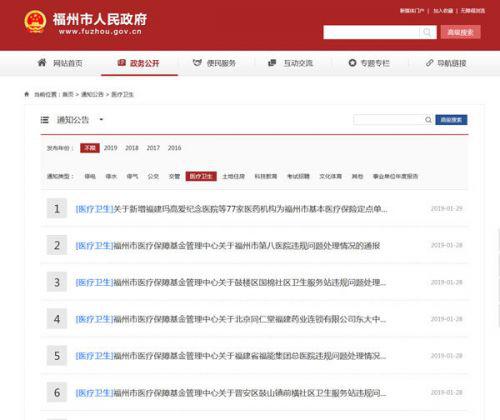Click 通知公告 in the breadcrumb
500x420 pixels.
coord(92,94)
